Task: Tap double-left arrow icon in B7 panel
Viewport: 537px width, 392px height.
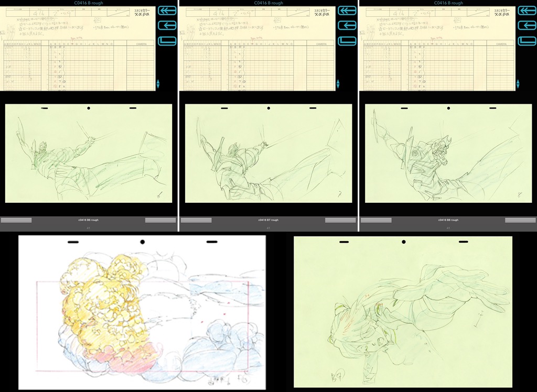Action: [347, 10]
